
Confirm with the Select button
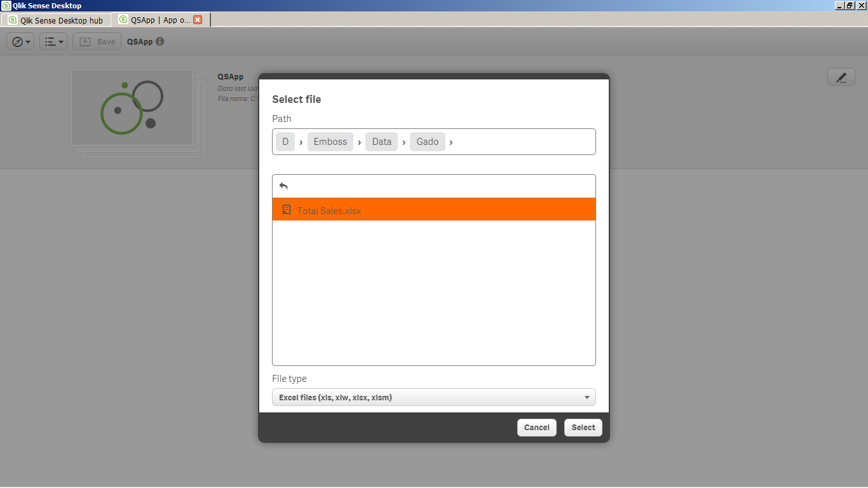pyautogui.click(x=583, y=428)
